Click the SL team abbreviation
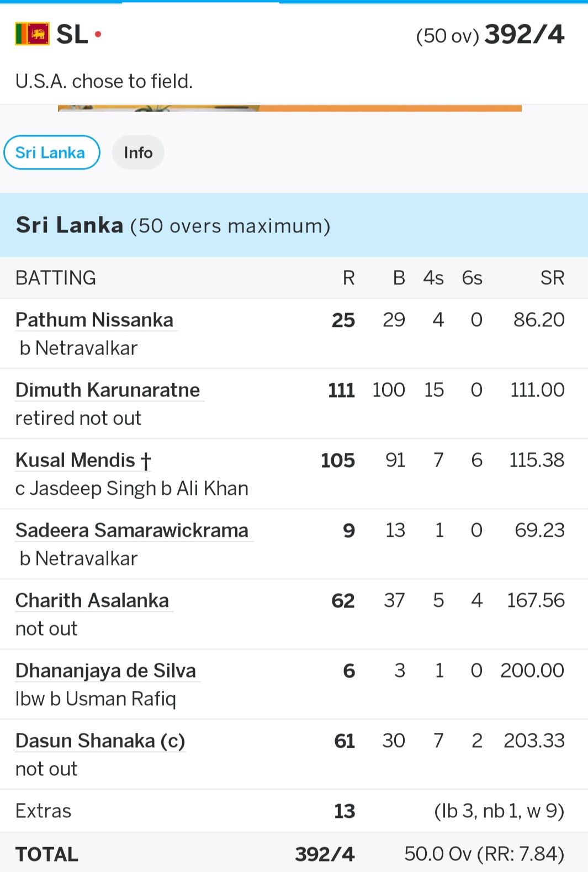Screen dimensions: 588x872 (72, 34)
